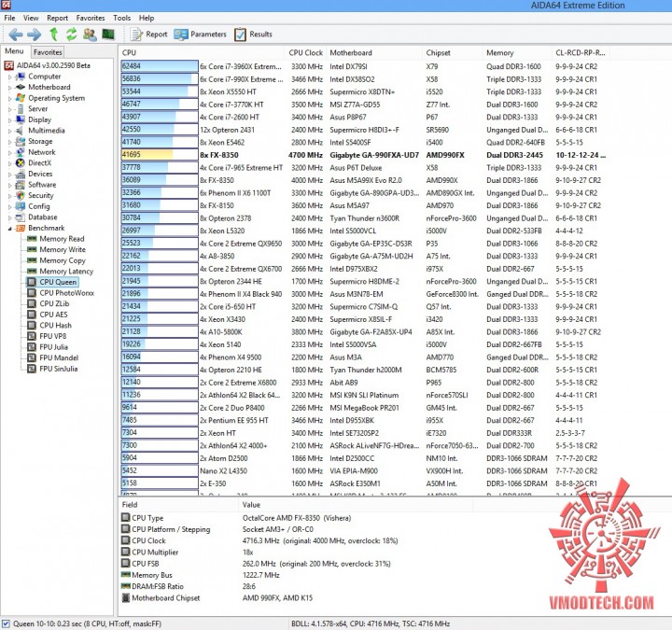Open the Favorites menu
Image resolution: width=672 pixels, height=630 pixels.
(x=91, y=18)
